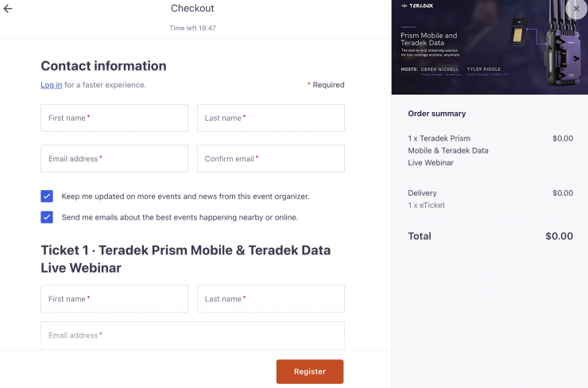Click Ticket 1 Email address field

[192, 335]
